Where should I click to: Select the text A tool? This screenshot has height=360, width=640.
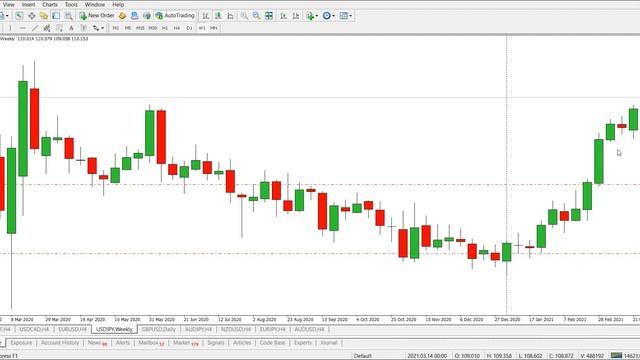click(x=71, y=28)
